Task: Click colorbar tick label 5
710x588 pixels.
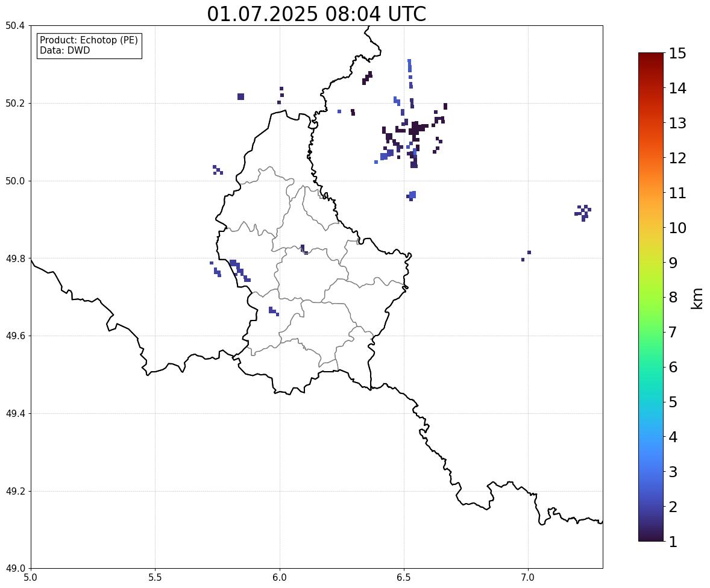Action: (x=673, y=402)
